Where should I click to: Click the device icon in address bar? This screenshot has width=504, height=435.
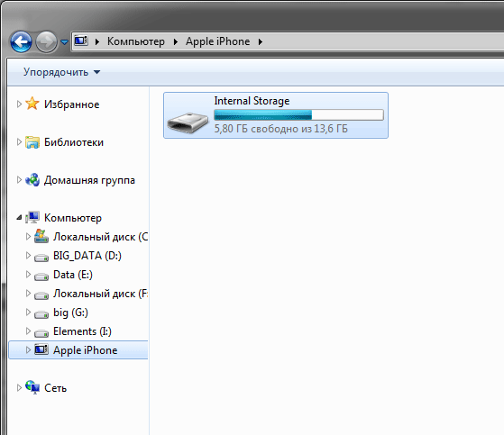(x=81, y=41)
